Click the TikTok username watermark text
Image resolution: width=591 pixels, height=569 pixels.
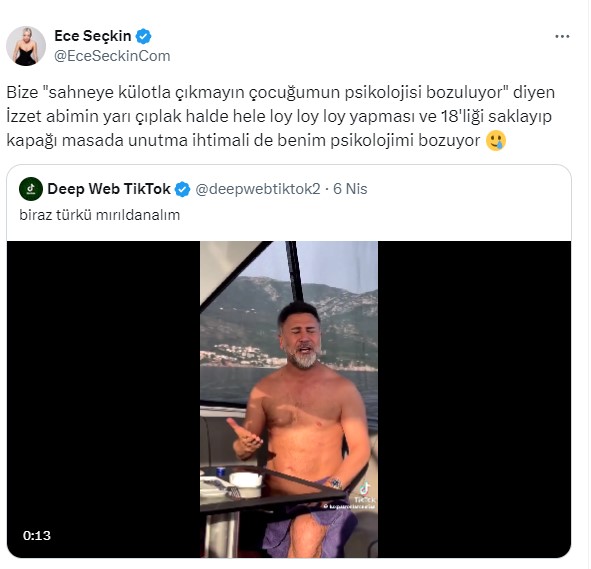pyautogui.click(x=349, y=507)
